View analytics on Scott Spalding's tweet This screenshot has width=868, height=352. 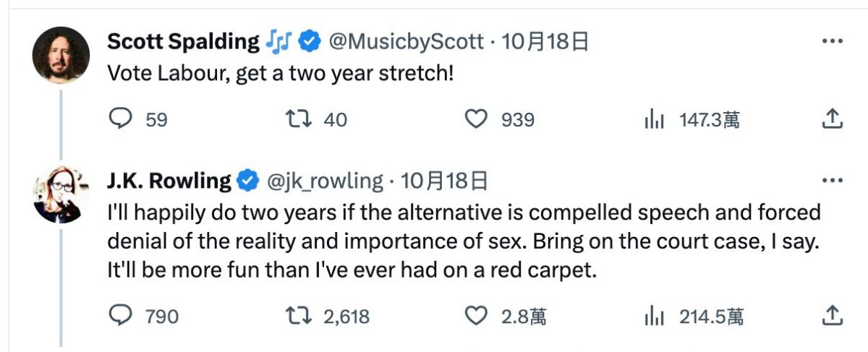click(x=654, y=119)
